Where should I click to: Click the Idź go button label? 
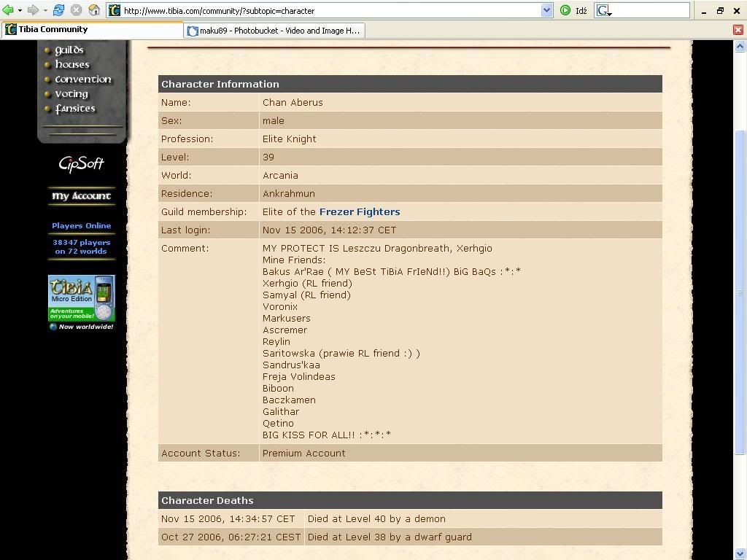click(581, 10)
